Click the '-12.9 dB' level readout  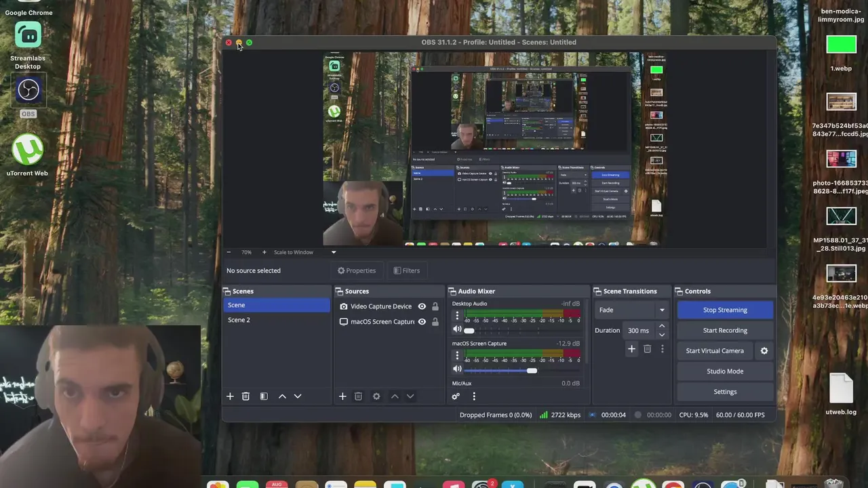(568, 344)
